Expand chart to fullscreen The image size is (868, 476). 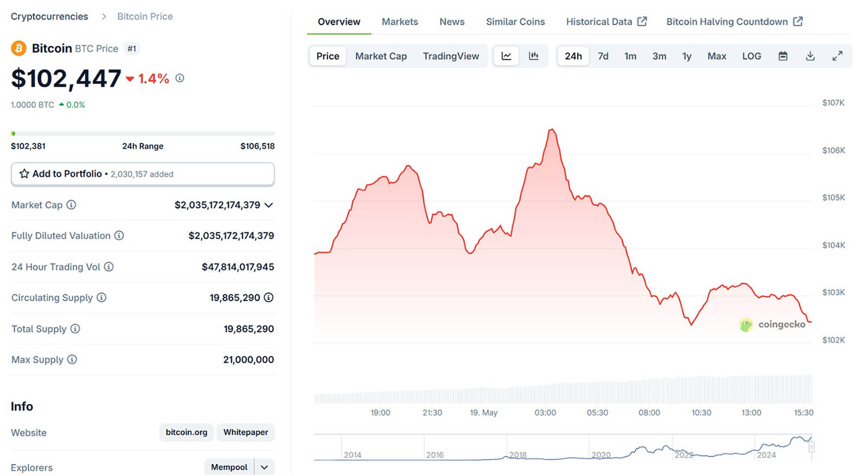click(837, 56)
